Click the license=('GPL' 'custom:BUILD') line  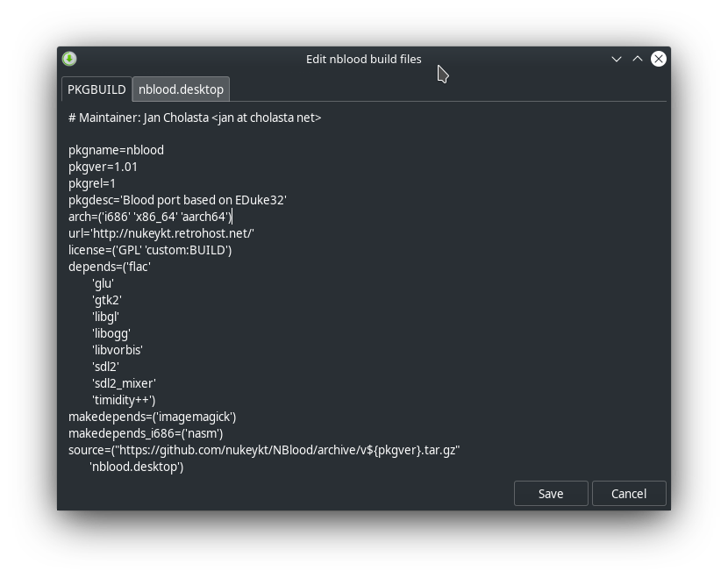coord(150,250)
